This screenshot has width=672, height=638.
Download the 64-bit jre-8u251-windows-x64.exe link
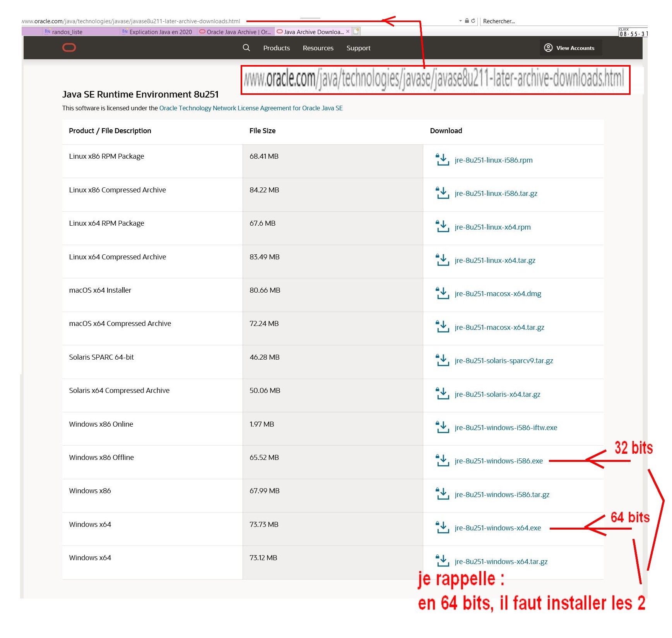tap(498, 528)
